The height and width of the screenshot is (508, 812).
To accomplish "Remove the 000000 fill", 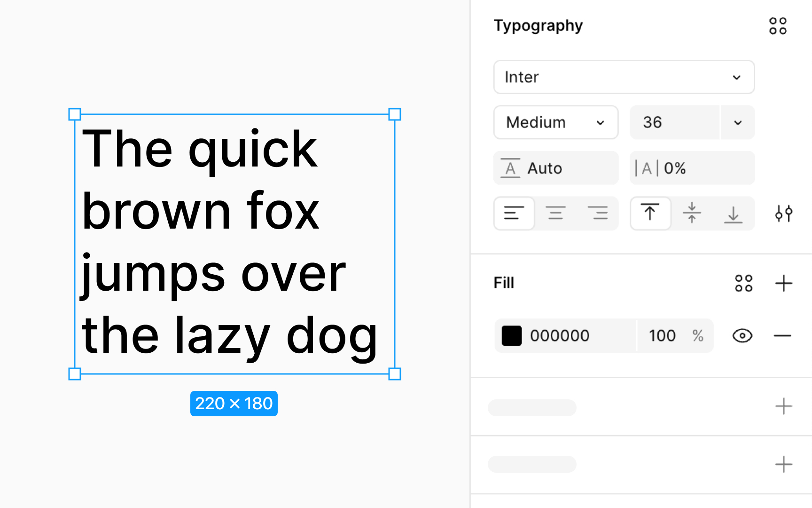I will 783,335.
